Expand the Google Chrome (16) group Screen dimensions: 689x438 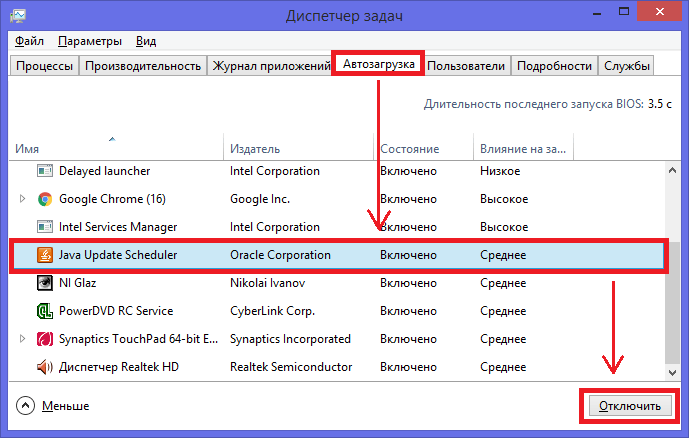pos(22,199)
